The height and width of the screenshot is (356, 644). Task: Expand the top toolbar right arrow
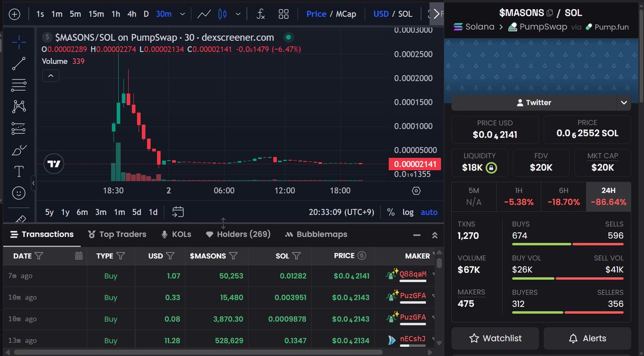pos(437,13)
